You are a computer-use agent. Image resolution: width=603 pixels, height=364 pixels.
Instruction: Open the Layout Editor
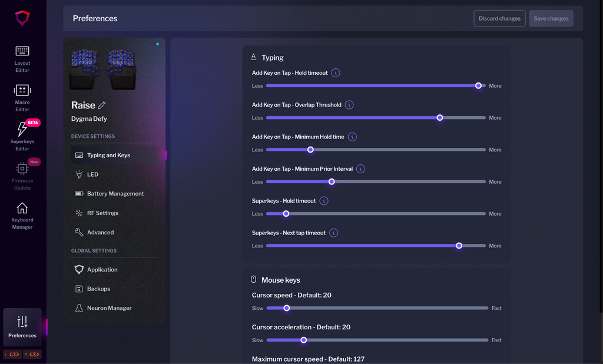click(x=22, y=58)
